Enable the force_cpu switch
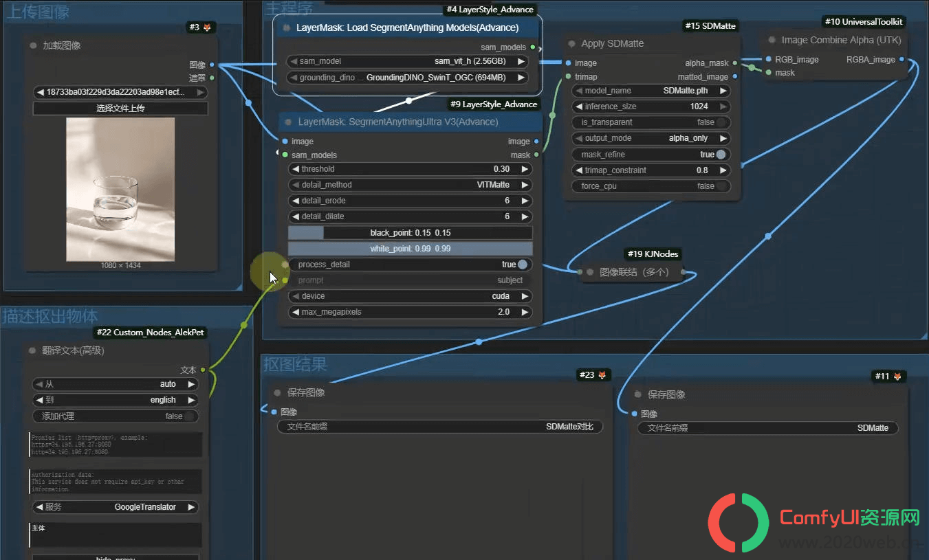The image size is (929, 560). 721,186
